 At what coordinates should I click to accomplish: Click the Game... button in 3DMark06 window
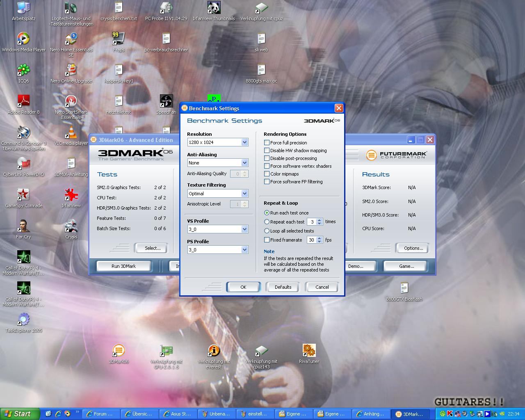[406, 266]
